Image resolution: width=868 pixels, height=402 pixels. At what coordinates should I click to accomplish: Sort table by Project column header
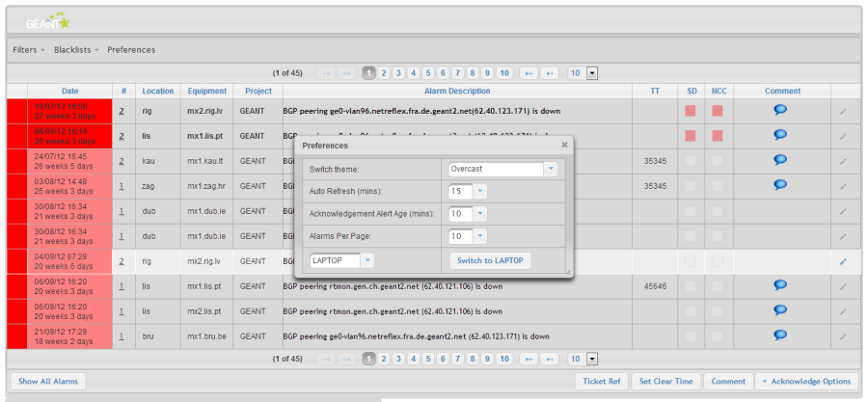pos(258,92)
